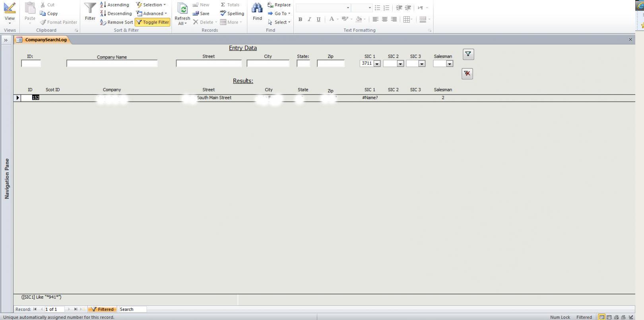Toggle the Filtered indicator in record navigator
644x320 pixels.
point(102,309)
